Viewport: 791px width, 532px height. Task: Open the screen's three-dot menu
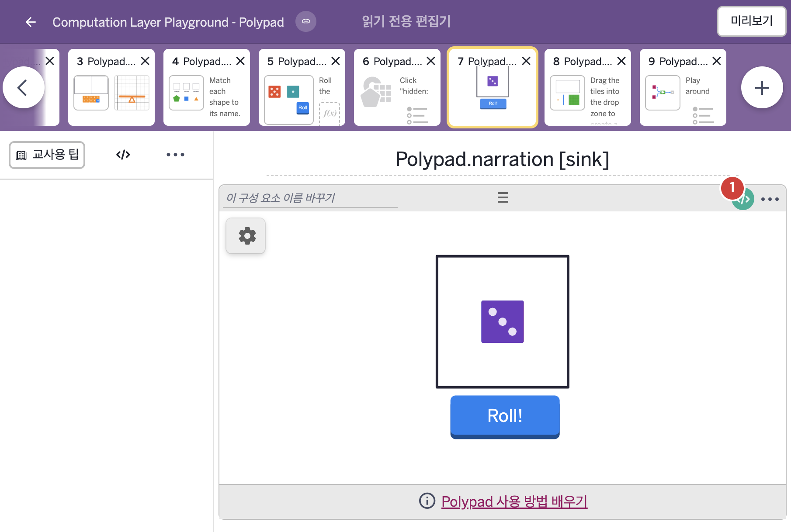(x=175, y=155)
